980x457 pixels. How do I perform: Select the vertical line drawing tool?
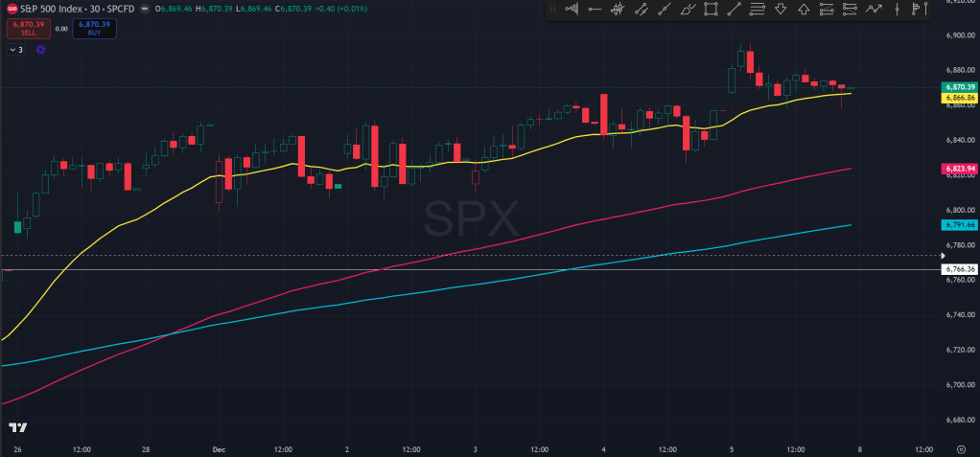pyautogui.click(x=897, y=10)
